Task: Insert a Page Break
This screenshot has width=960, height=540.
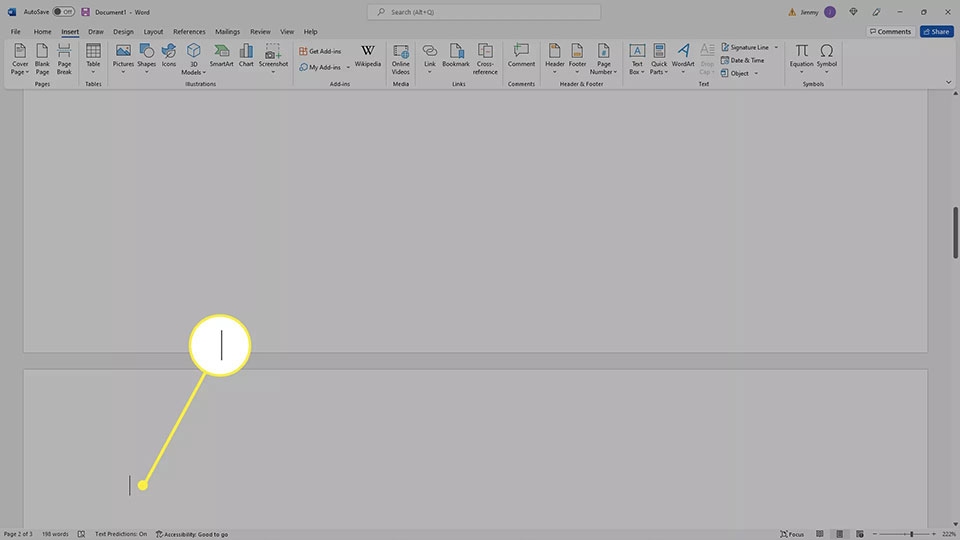Action: tap(64, 59)
